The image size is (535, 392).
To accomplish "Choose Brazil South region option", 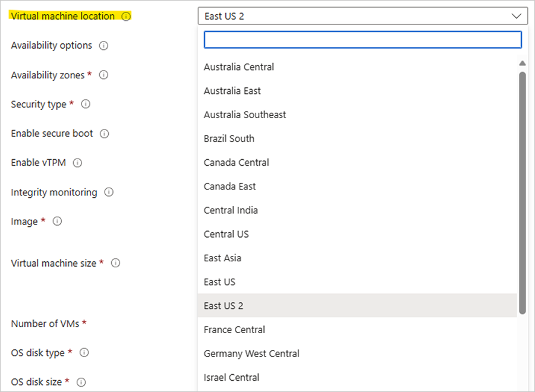I will pos(229,138).
